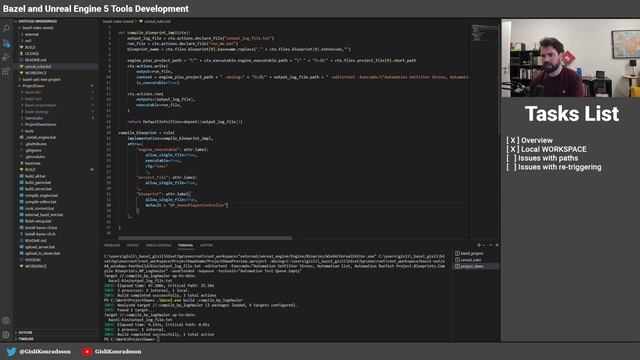Image resolution: width=640 pixels, height=360 pixels.
Task: Expand the bazel-ue5-test-project folder
Action: click(x=41, y=80)
